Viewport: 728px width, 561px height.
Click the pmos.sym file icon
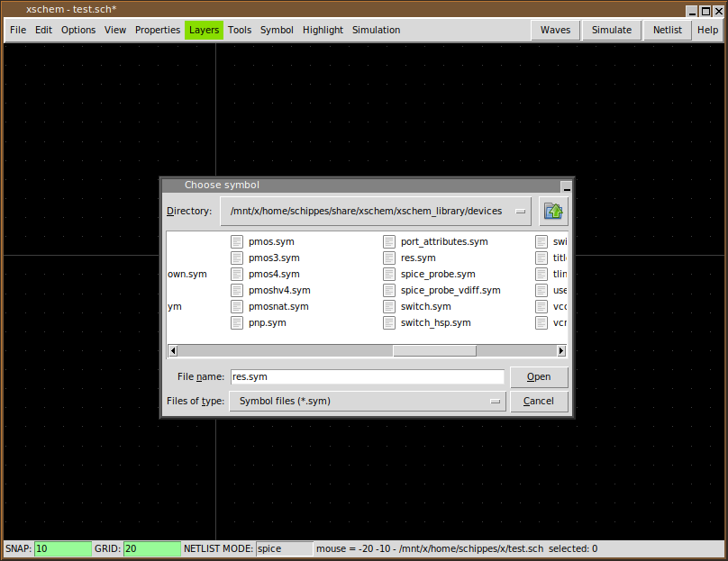point(237,241)
